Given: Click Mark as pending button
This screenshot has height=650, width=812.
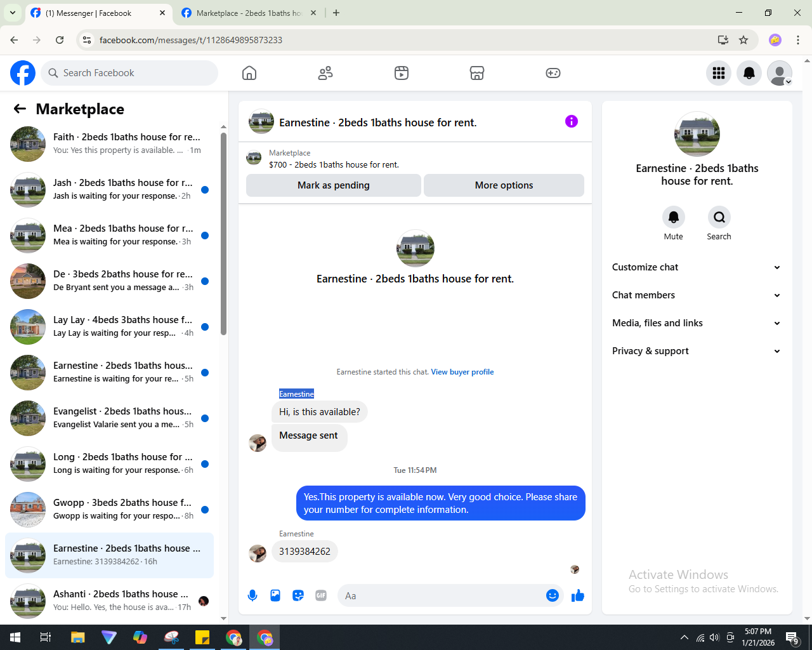Looking at the screenshot, I should point(334,185).
